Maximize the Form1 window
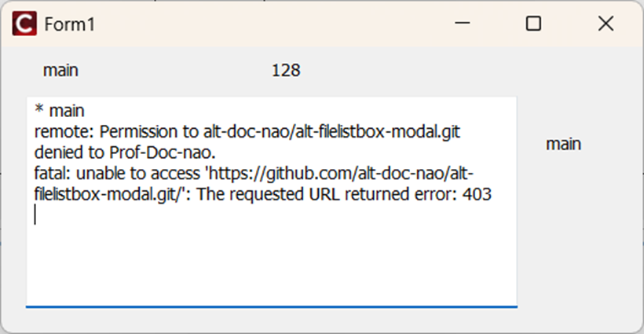 (x=533, y=24)
